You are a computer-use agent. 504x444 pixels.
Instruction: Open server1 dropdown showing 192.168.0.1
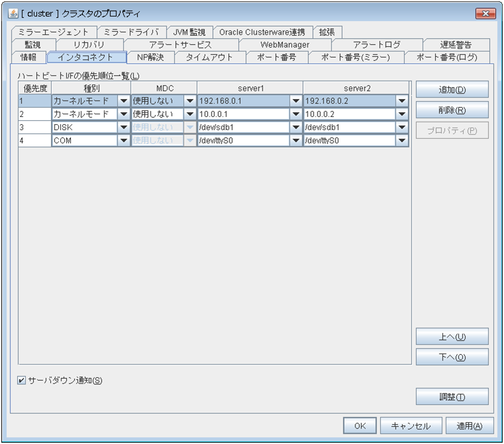pos(296,101)
